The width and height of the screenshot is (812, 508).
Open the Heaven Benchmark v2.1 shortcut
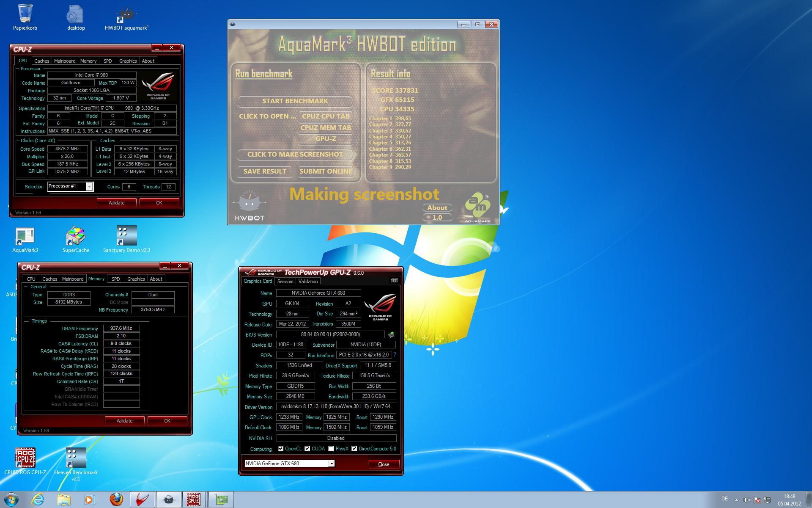[x=76, y=464]
